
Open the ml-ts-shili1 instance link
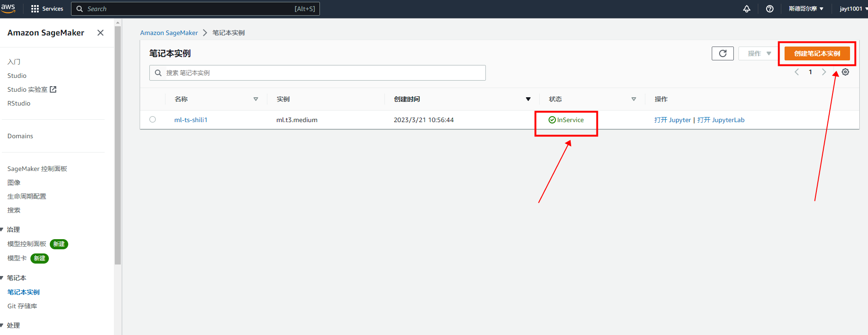coord(191,120)
